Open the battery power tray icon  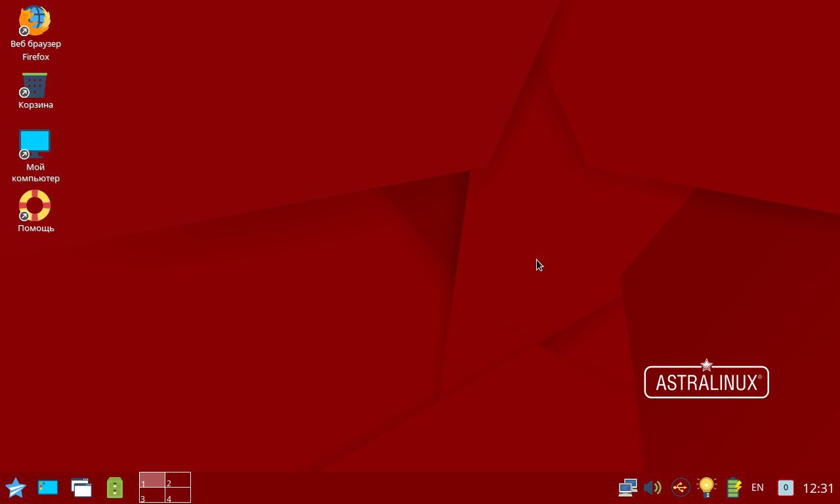(x=734, y=487)
